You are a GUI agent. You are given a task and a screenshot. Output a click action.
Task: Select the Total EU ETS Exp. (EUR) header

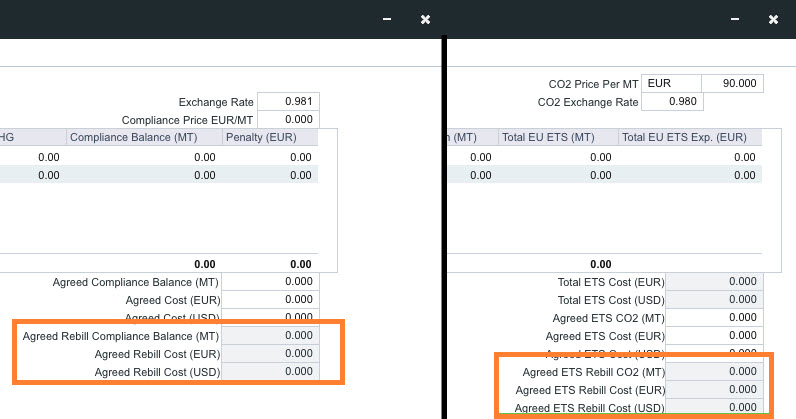[689, 137]
